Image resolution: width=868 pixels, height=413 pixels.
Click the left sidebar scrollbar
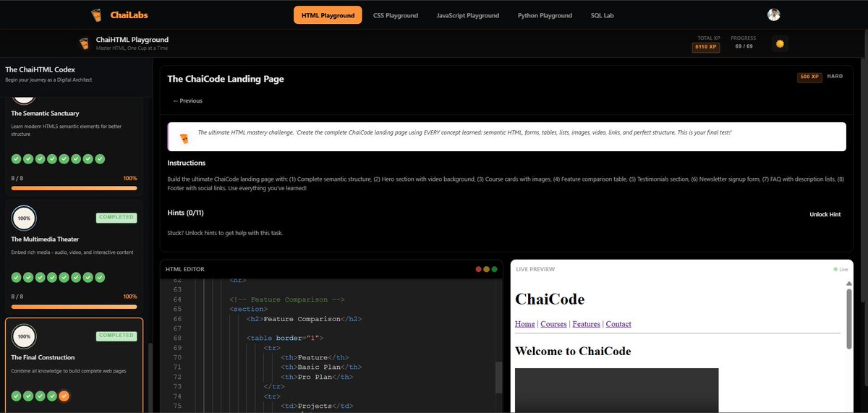tap(151, 377)
